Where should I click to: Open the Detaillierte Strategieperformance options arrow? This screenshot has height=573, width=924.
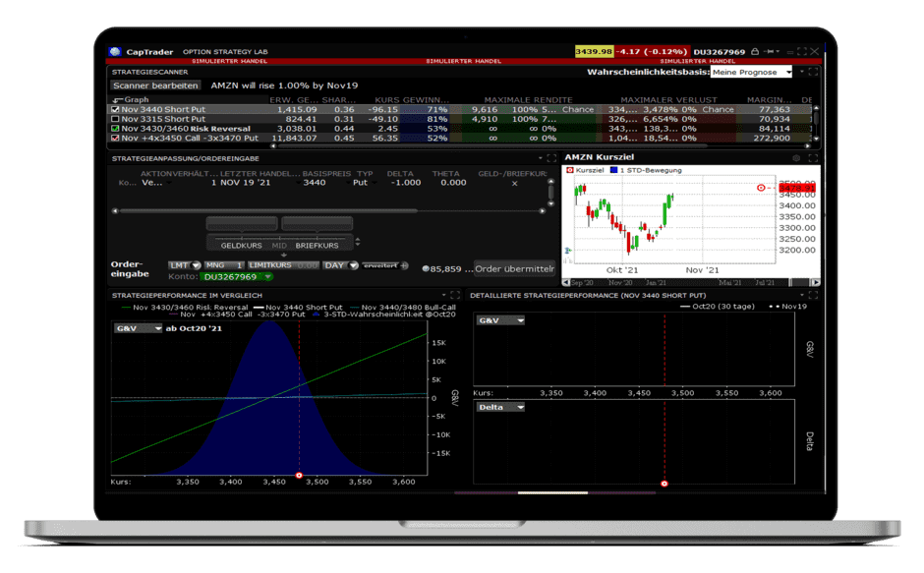click(x=802, y=295)
